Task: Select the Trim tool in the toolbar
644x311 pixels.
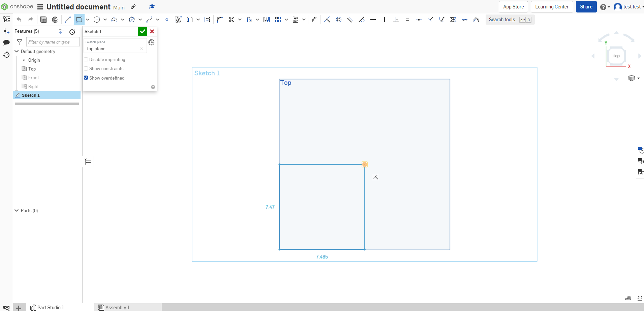Action: point(231,19)
